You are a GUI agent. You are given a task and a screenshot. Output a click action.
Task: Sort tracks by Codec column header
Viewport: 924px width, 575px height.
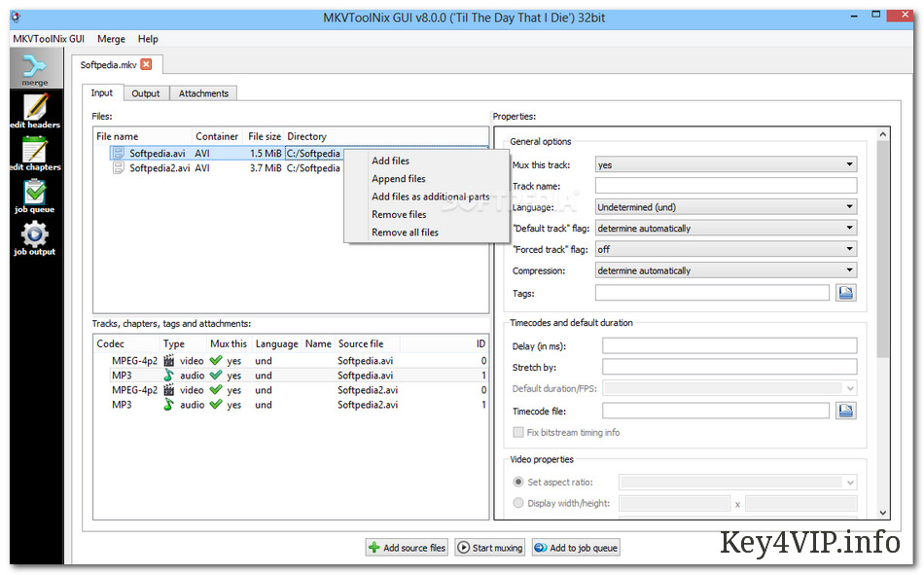point(126,343)
